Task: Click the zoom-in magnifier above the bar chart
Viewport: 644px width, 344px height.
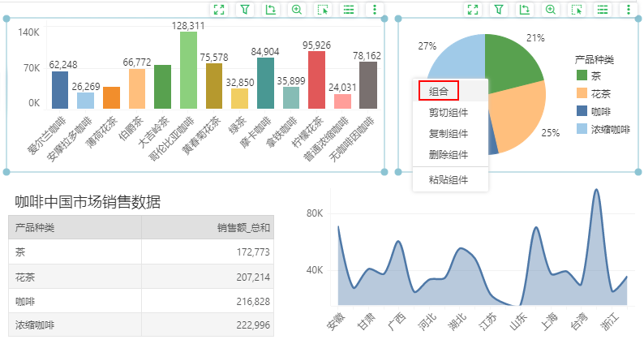Action: [x=297, y=10]
